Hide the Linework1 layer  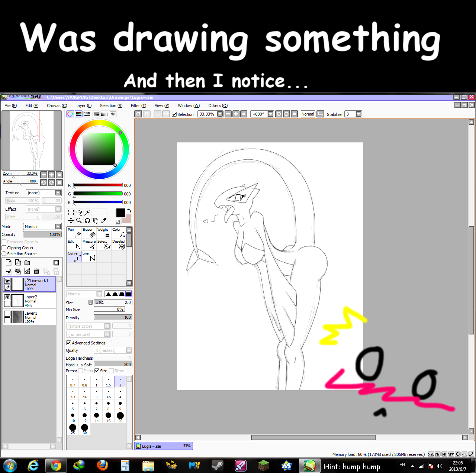point(7,281)
